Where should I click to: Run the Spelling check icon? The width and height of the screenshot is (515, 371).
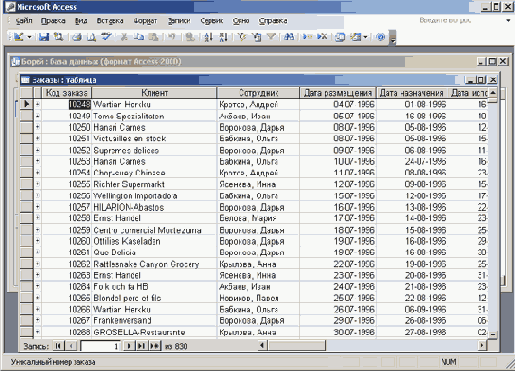click(x=107, y=37)
